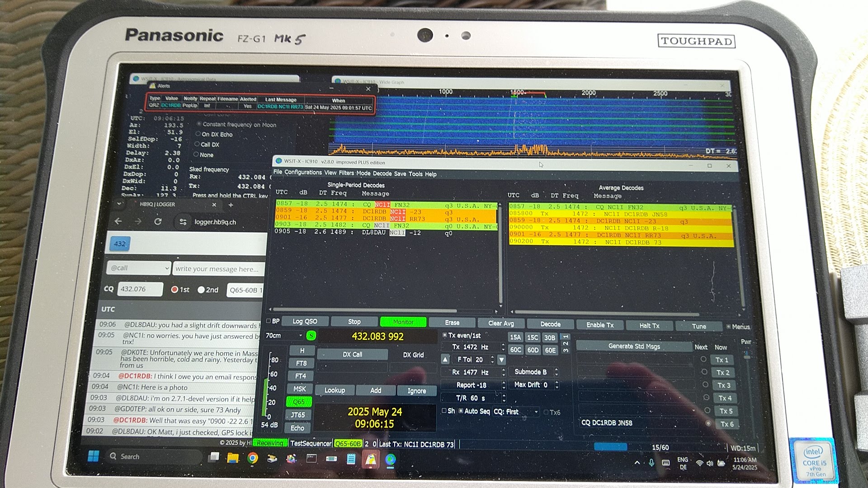Click the Halt Tx button
Image resolution: width=868 pixels, height=488 pixels.
[x=649, y=325]
